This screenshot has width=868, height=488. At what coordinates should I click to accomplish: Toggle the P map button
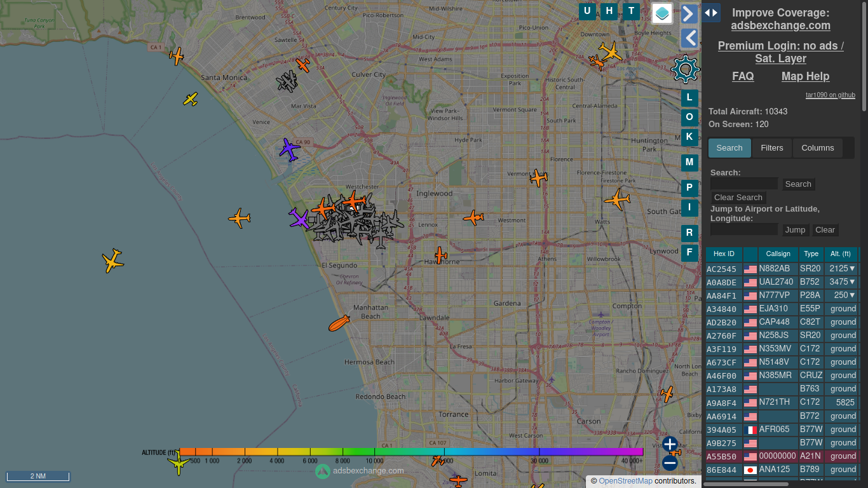pos(689,188)
